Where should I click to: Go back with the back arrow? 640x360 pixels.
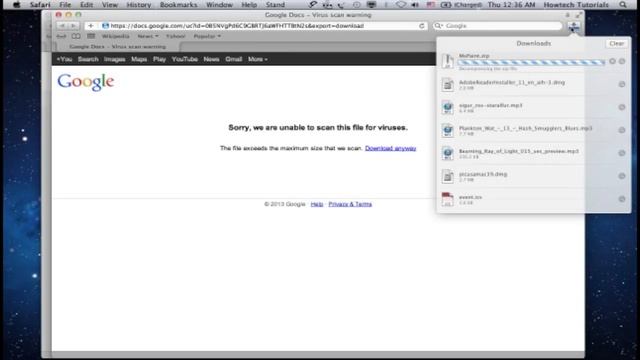[62, 26]
